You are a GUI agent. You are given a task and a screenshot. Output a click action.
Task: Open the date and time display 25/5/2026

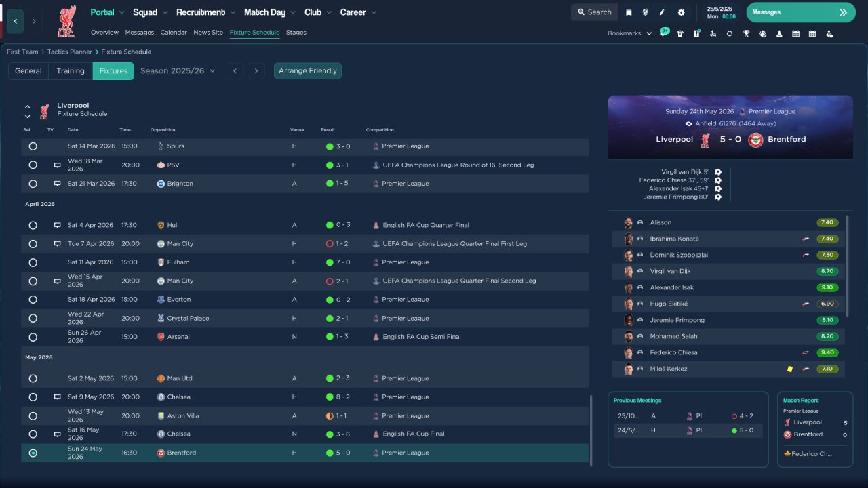[721, 12]
